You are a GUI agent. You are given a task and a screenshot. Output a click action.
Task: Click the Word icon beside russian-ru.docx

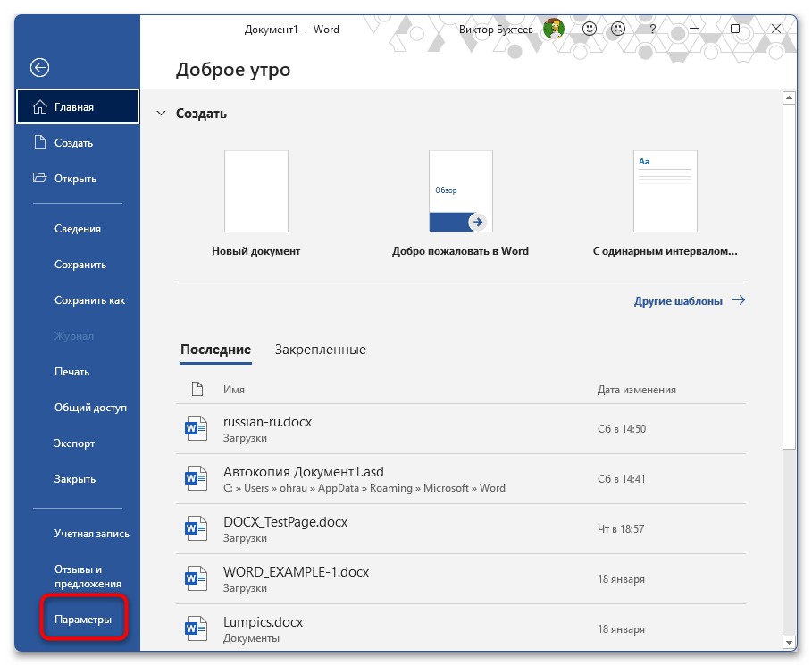click(x=196, y=427)
